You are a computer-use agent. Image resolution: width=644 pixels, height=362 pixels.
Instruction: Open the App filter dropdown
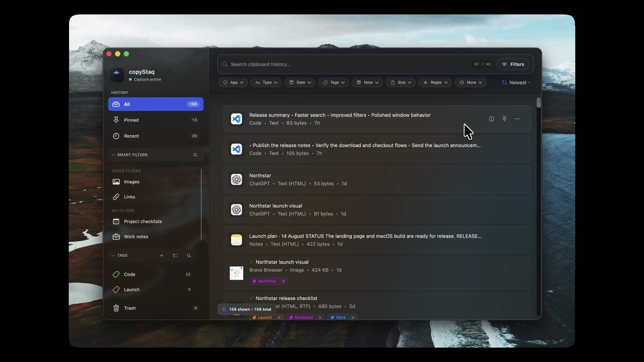pyautogui.click(x=233, y=82)
